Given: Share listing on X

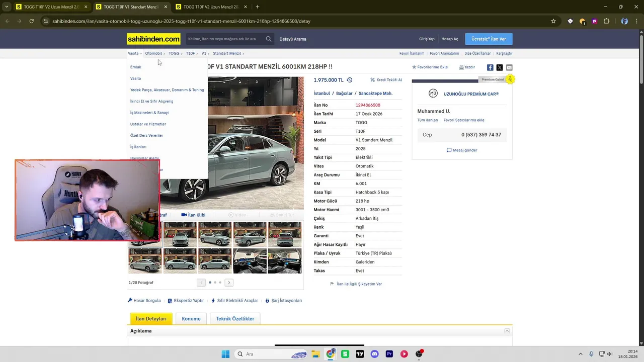Looking at the screenshot, I should 500,67.
